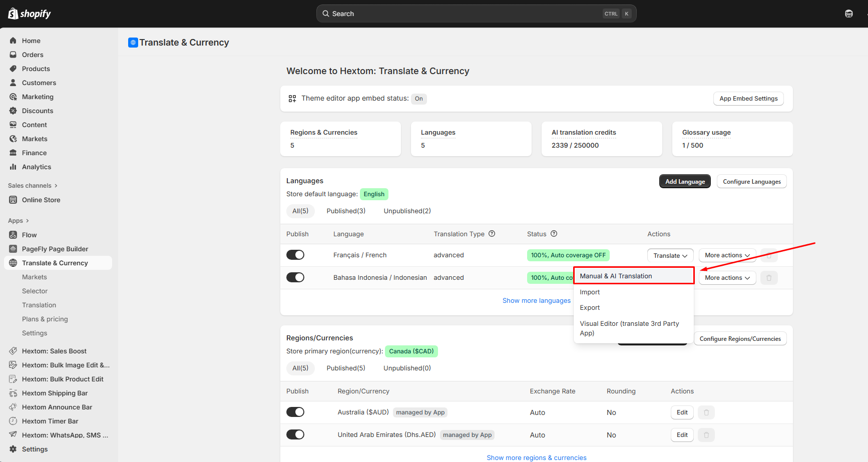Click the Customers person icon
This screenshot has width=868, height=462.
coord(13,83)
